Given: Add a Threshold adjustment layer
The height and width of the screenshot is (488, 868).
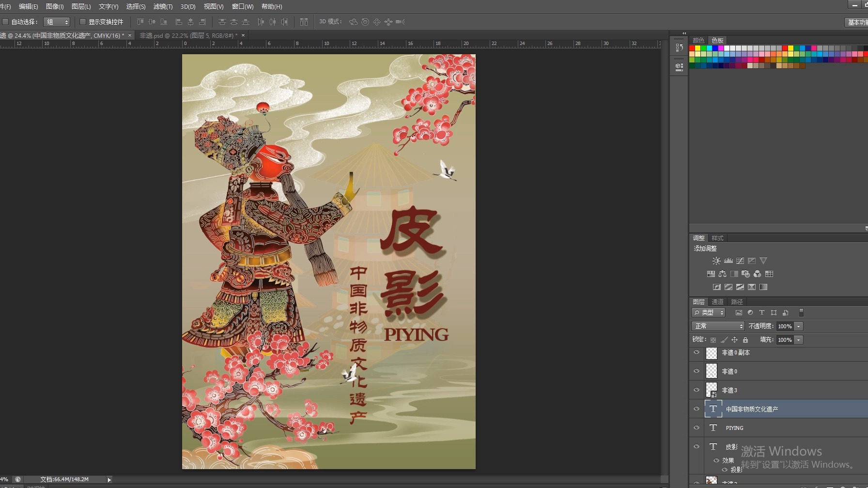Looking at the screenshot, I should 740,287.
